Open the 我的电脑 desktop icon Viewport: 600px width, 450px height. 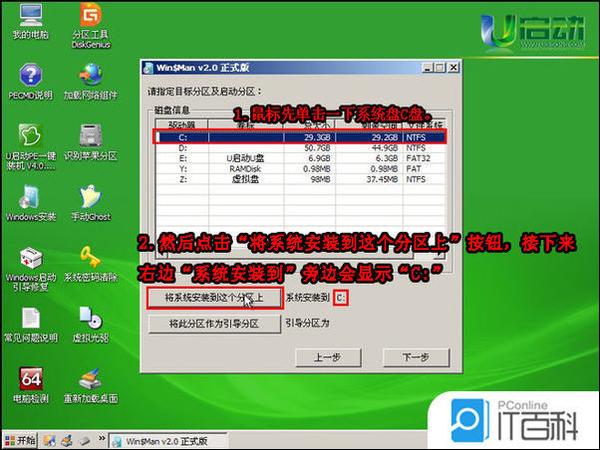pyautogui.click(x=31, y=21)
